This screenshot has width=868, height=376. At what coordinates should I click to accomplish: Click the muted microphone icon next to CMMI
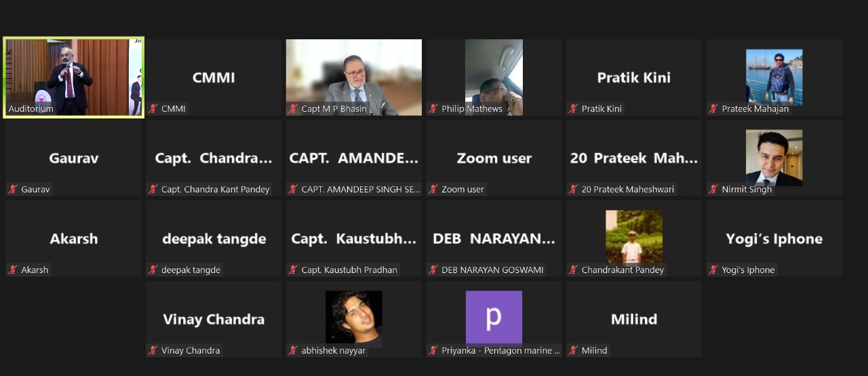(x=154, y=109)
